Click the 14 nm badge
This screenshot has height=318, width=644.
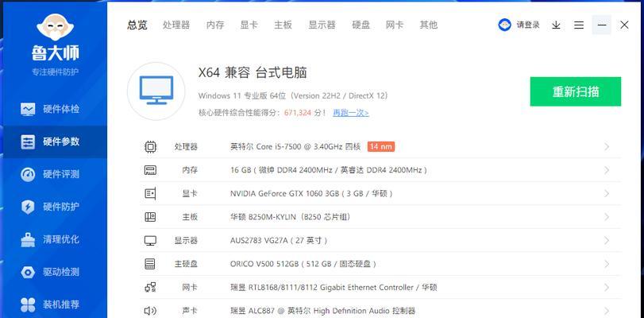(x=380, y=147)
